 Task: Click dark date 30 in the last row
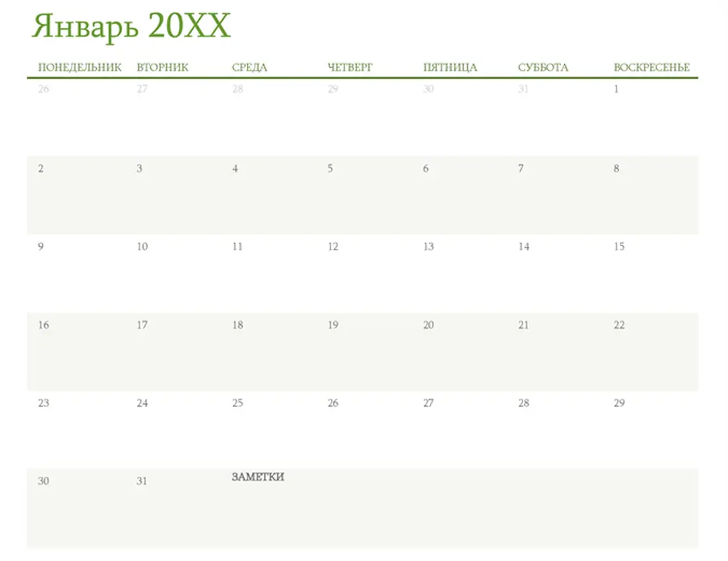click(43, 481)
